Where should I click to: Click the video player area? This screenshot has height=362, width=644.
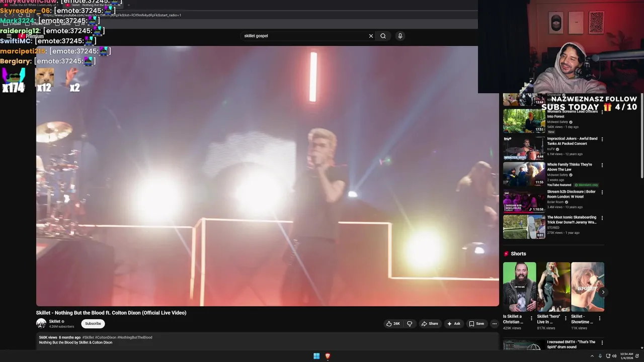267,176
